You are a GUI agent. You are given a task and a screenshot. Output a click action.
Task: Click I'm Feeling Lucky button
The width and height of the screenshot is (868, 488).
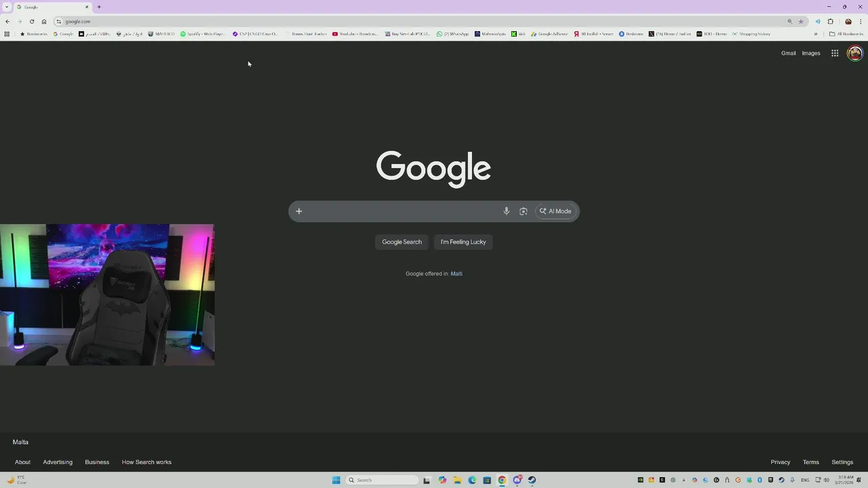pos(463,242)
